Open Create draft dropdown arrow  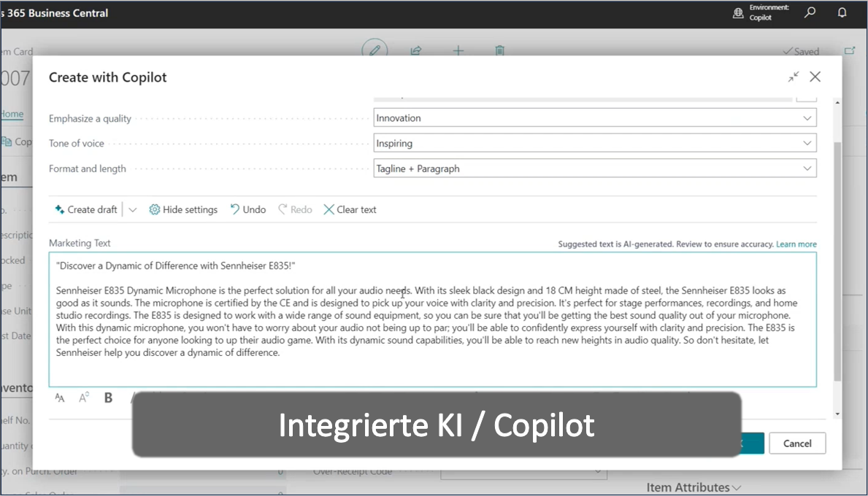point(132,209)
